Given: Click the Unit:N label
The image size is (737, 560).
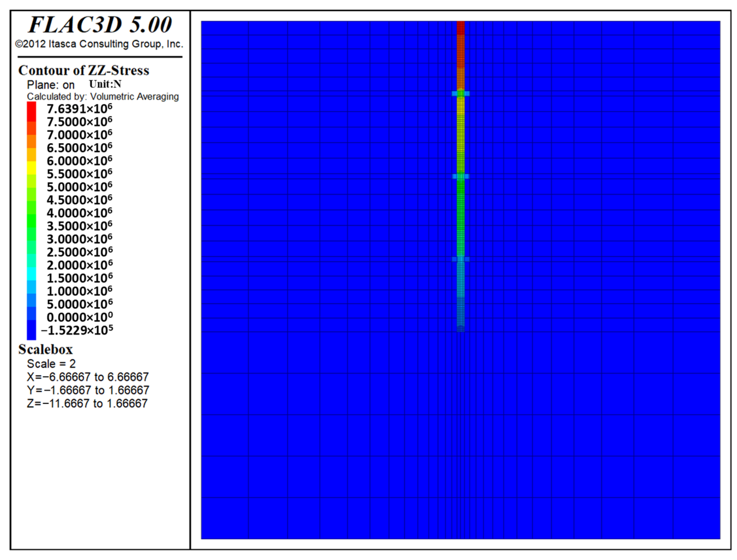Looking at the screenshot, I should (105, 84).
